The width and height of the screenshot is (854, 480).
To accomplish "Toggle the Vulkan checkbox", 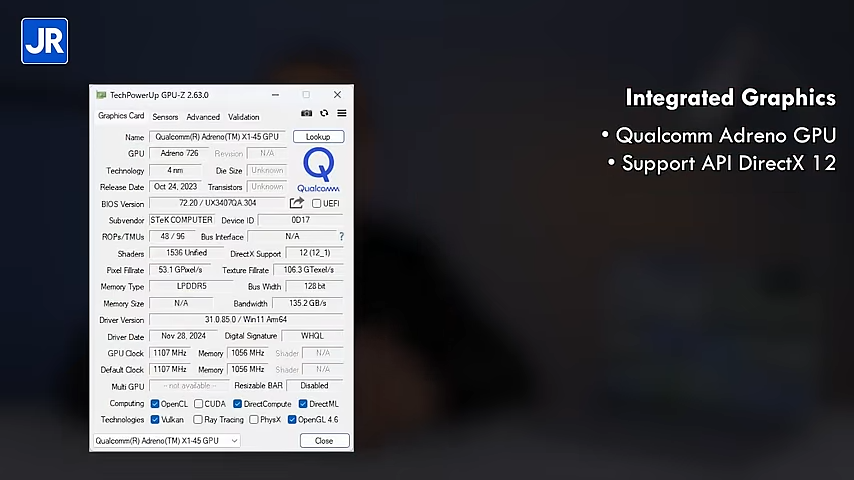I will (x=155, y=420).
